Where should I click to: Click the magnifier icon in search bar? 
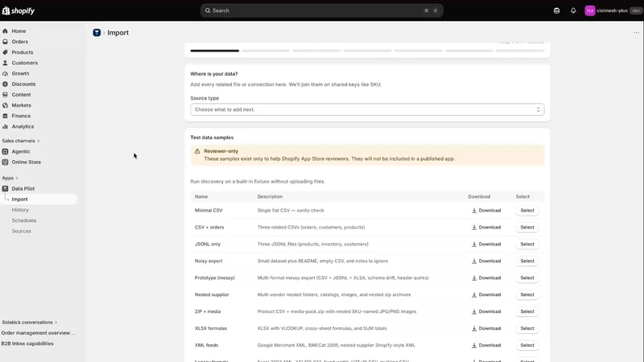coord(208,10)
